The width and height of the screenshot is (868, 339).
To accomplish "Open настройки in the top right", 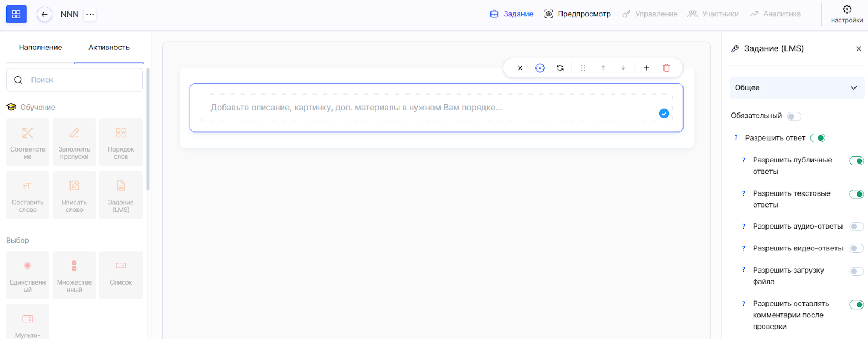I will point(846,14).
